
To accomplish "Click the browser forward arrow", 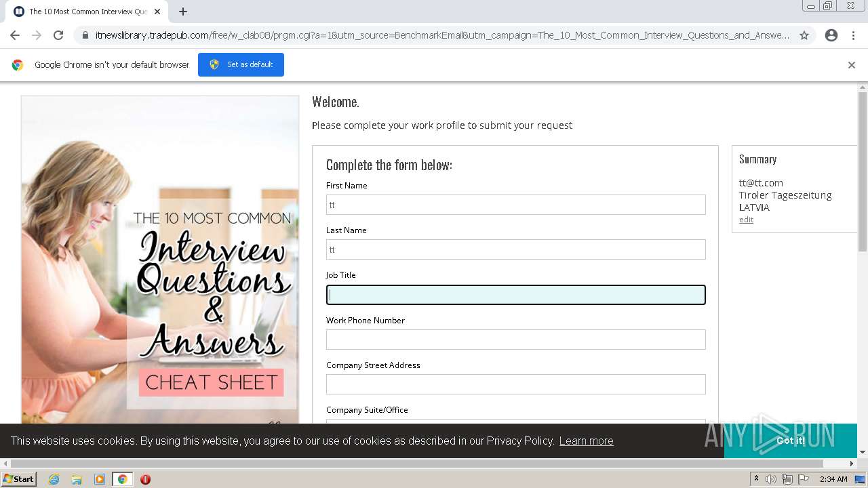I will click(x=37, y=35).
